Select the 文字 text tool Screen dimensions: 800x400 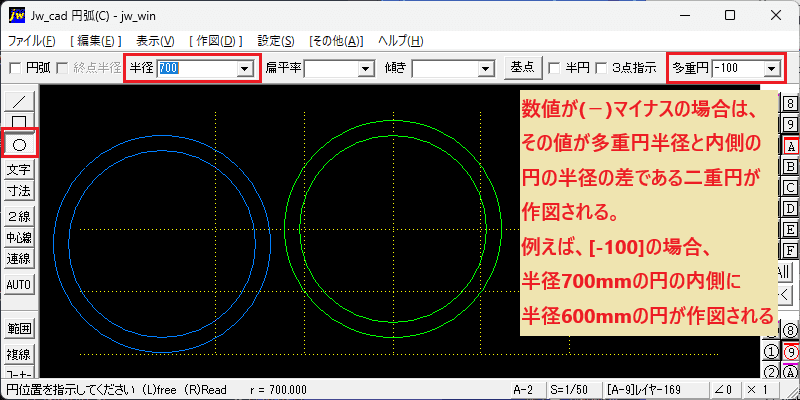tap(19, 170)
